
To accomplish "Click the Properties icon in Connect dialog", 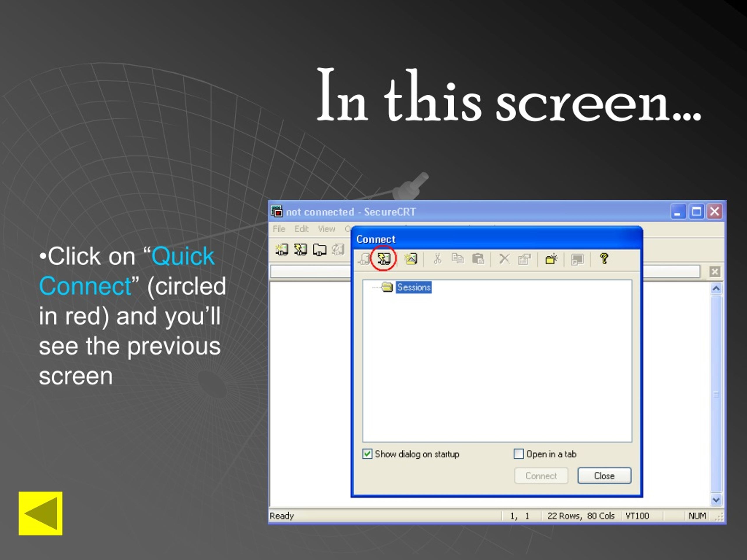I will tap(524, 259).
